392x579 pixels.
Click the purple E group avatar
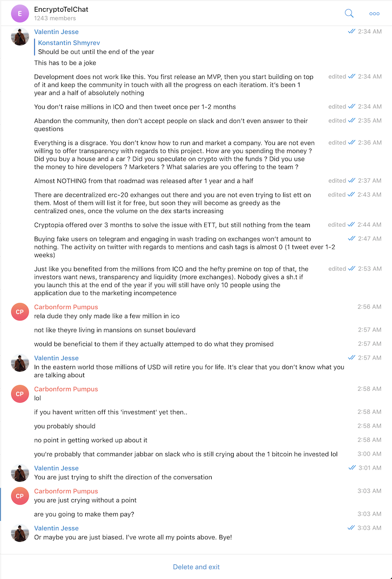point(20,14)
